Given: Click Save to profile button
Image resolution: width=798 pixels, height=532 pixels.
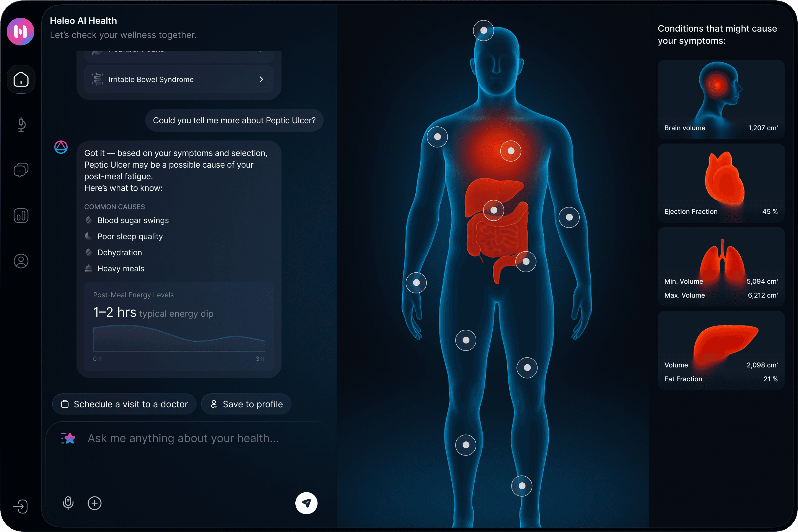Looking at the screenshot, I should coord(246,404).
